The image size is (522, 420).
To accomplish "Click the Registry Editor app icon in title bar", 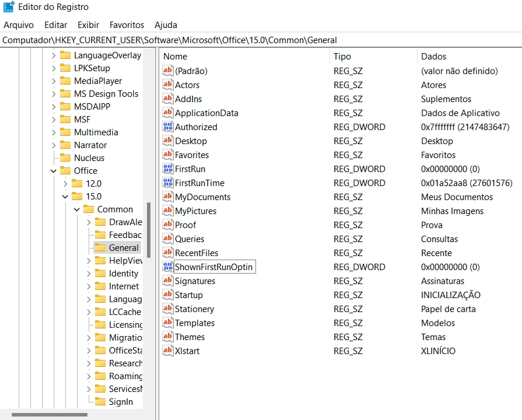I will (9, 6).
